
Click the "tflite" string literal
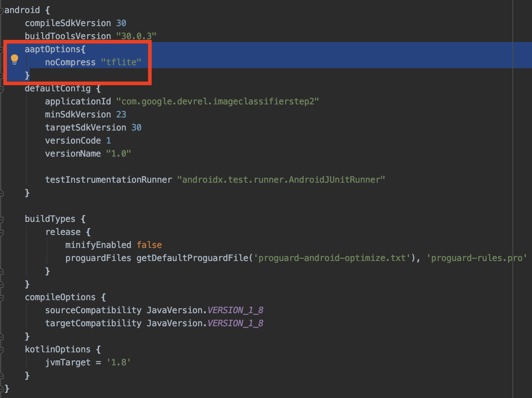click(121, 62)
